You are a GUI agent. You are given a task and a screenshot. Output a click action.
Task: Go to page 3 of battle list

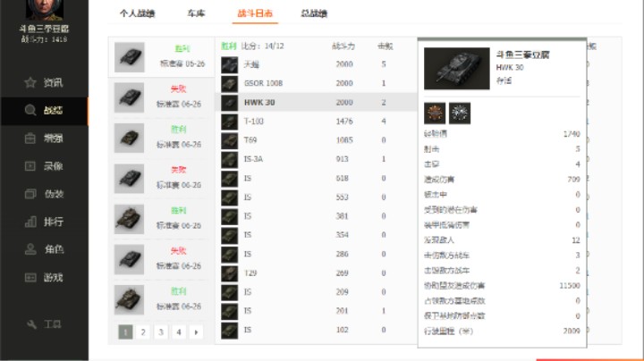pyautogui.click(x=161, y=332)
